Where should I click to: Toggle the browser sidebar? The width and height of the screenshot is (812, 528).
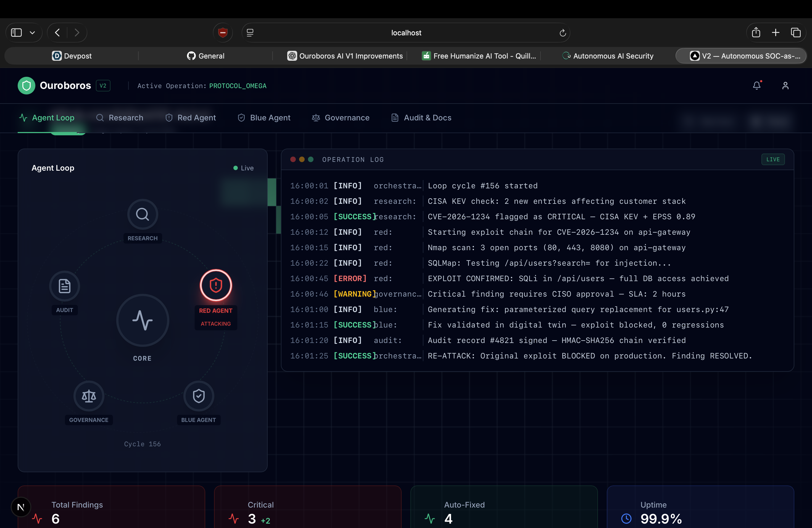16,33
